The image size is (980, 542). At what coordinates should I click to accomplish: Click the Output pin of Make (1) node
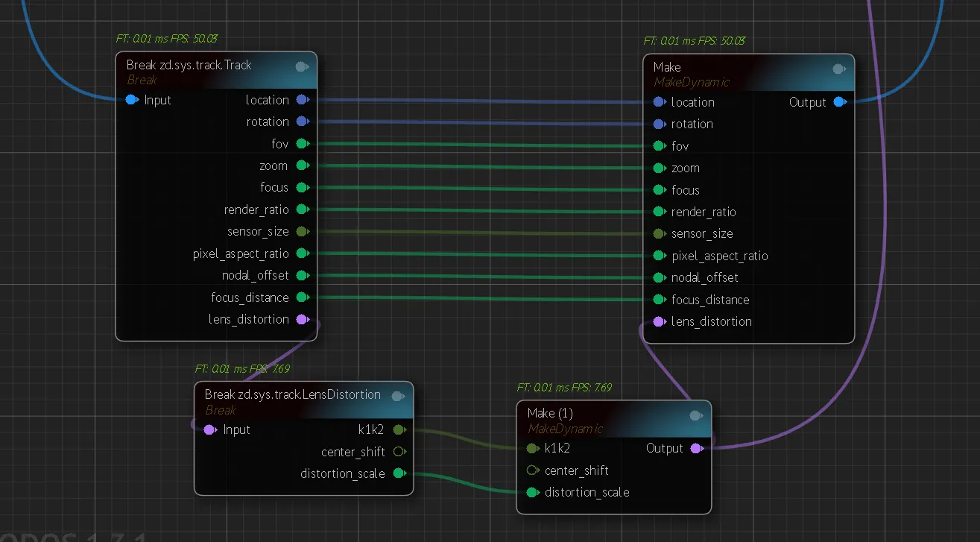click(696, 448)
